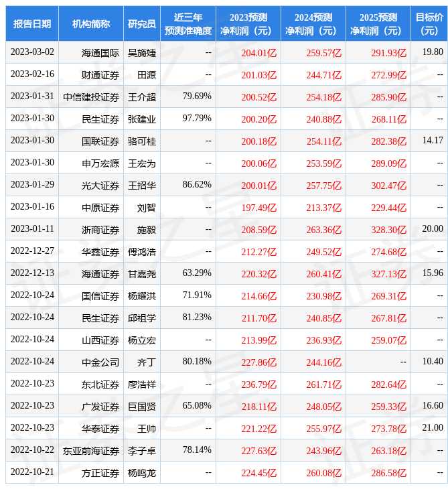Select the 2025预测净利润 column header
Viewport: 448px width, 489px height.
[378, 24]
